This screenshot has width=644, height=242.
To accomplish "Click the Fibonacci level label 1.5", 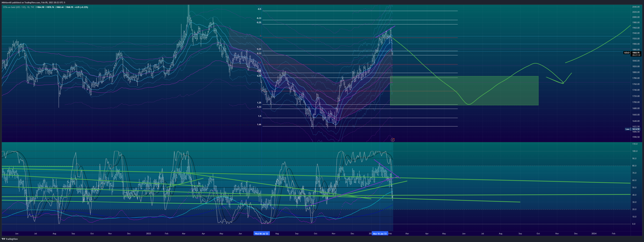I will (260, 116).
